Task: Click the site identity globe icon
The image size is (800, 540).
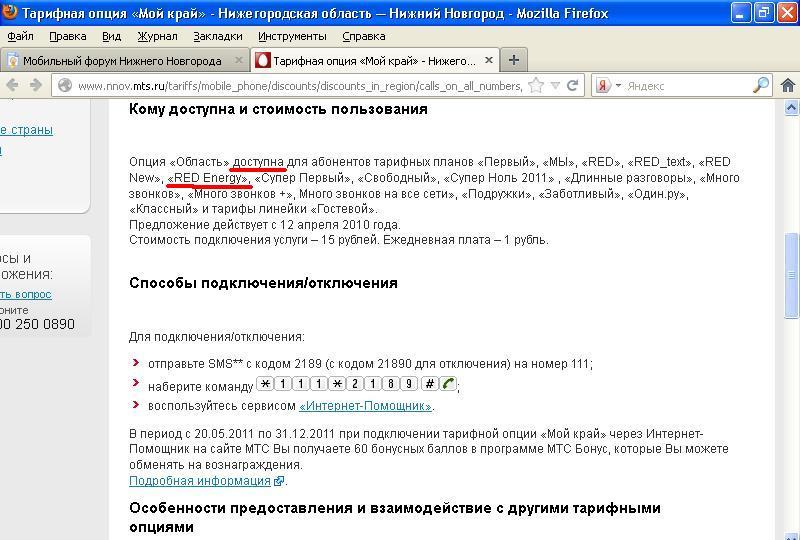Action: [x=65, y=85]
